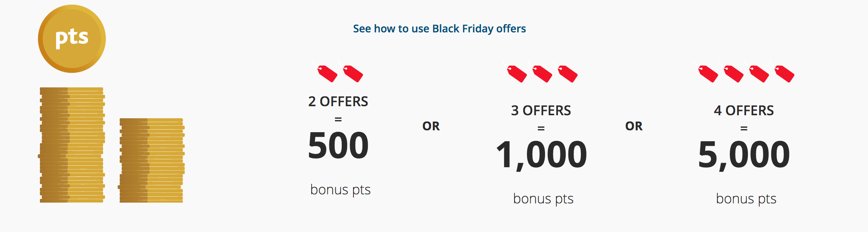Select the shorter stack of gold coins
Screen dimensions: 868x232
coord(151,160)
